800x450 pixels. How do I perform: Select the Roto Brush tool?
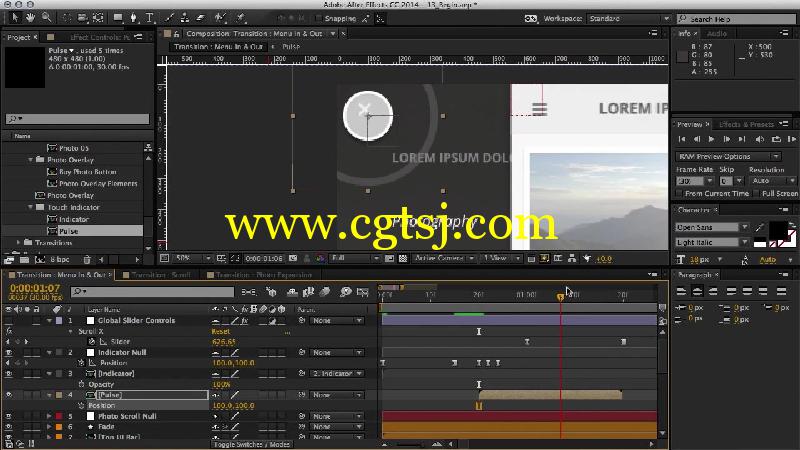[x=220, y=18]
